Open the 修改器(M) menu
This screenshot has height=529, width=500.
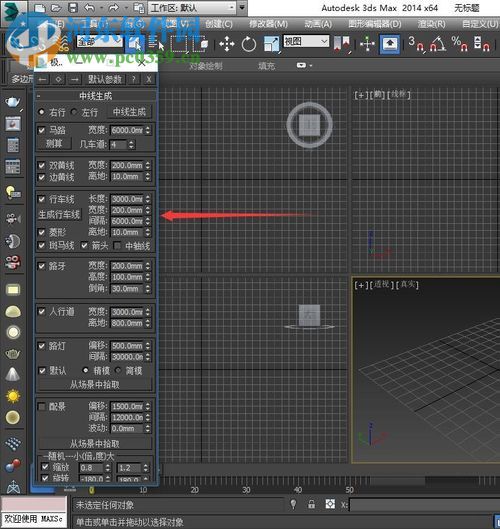[269, 24]
